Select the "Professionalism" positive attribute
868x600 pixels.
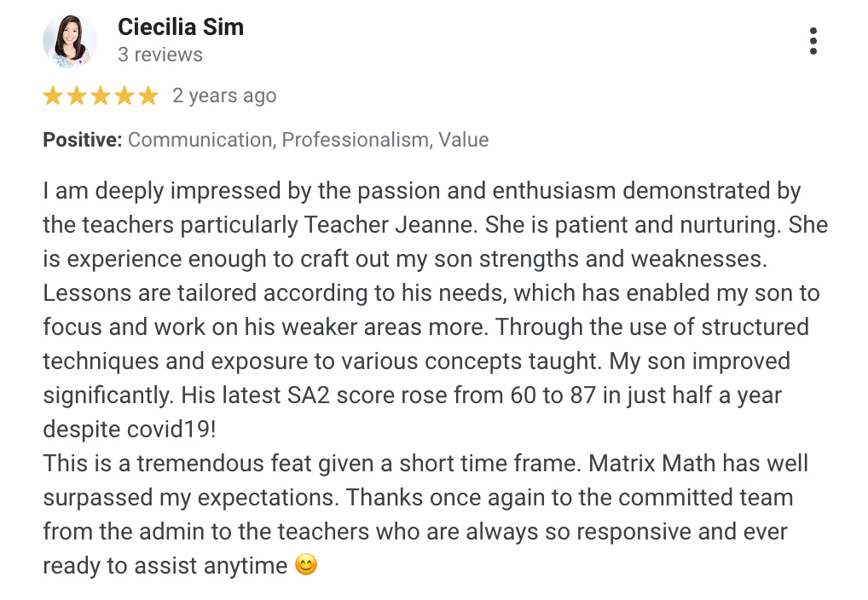[356, 140]
